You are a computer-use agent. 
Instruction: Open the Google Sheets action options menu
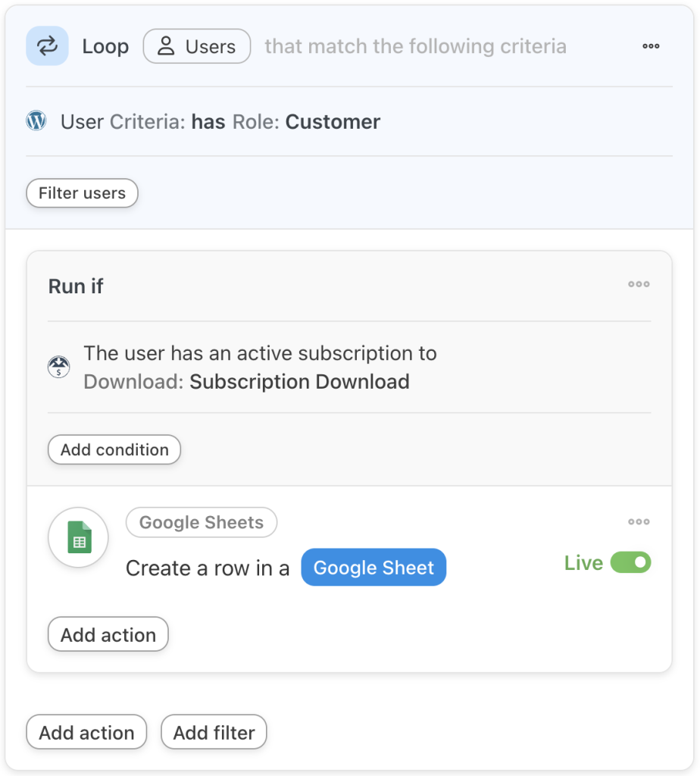click(x=639, y=521)
